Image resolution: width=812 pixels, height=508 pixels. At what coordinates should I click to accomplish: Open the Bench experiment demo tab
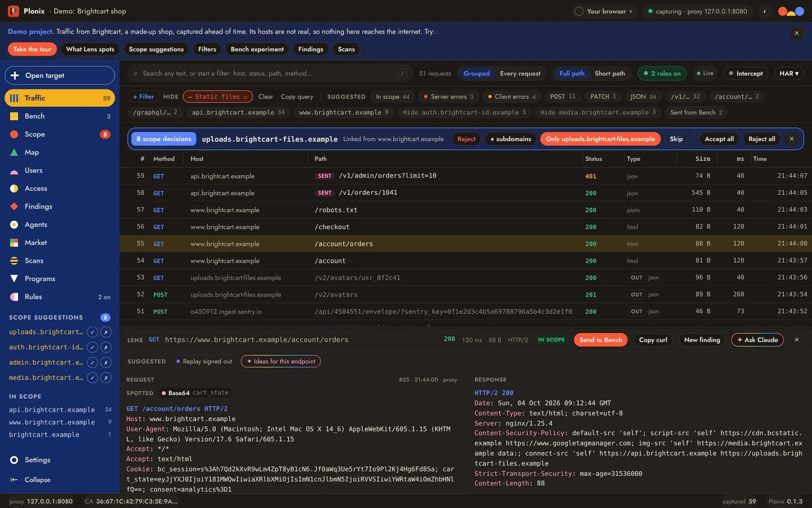tap(257, 49)
